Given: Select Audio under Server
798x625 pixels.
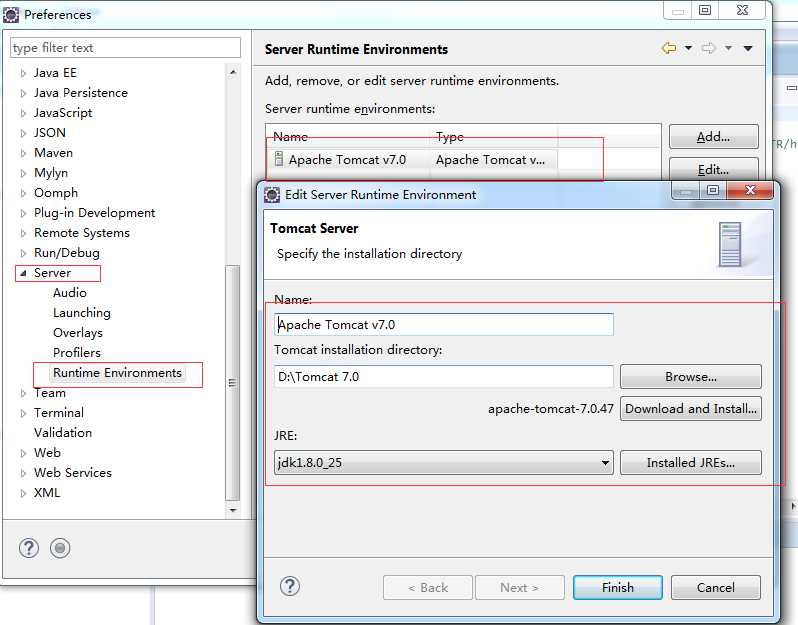Looking at the screenshot, I should pos(70,293).
